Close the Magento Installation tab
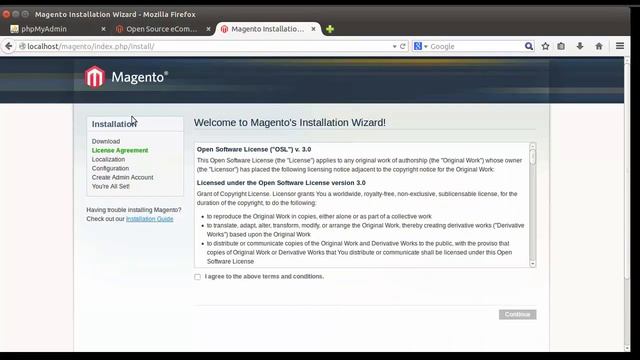 313,29
